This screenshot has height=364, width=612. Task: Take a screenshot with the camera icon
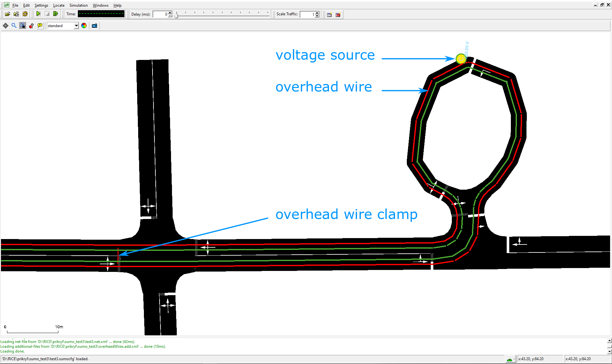94,26
